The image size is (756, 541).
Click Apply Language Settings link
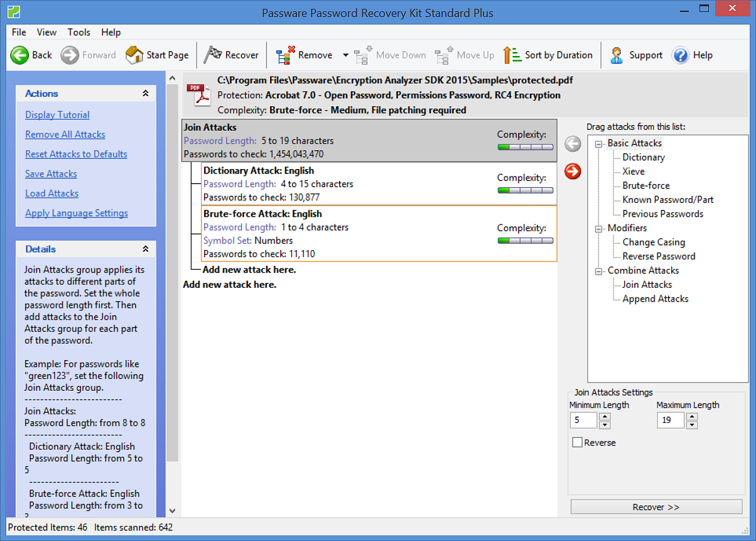[x=77, y=213]
